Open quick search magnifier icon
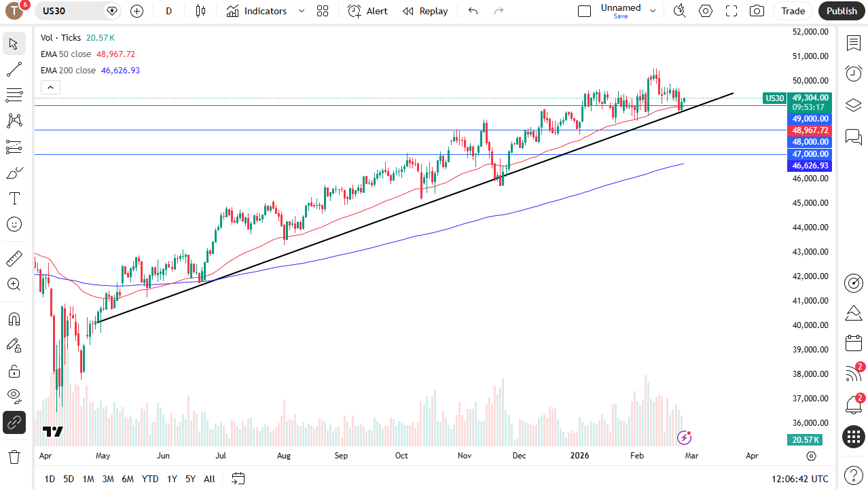This screenshot has height=489, width=868. click(x=679, y=11)
